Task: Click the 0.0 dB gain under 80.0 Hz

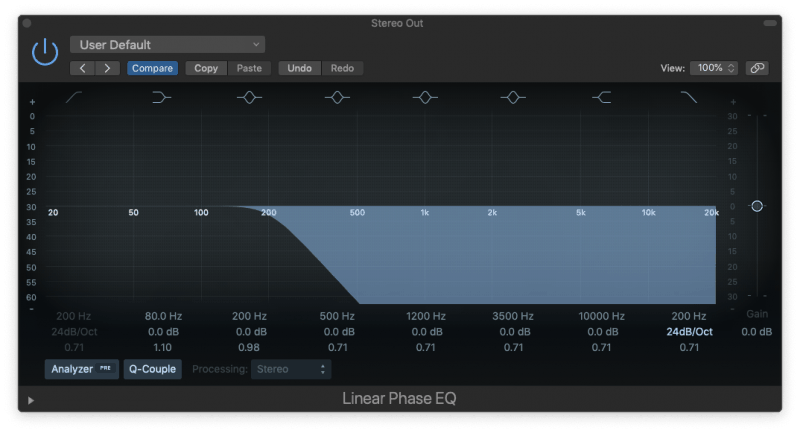Action: tap(163, 332)
